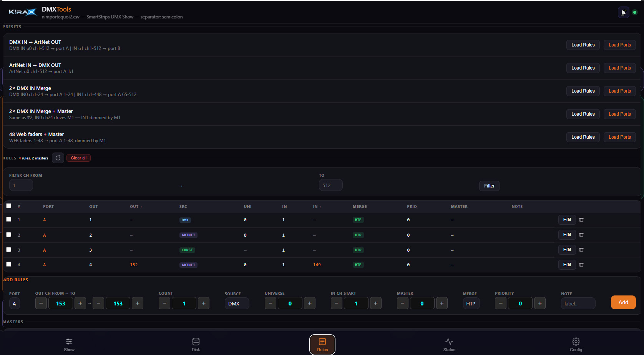Click the DMX source tag in rule 1
The height and width of the screenshot is (355, 644).
coord(185,220)
